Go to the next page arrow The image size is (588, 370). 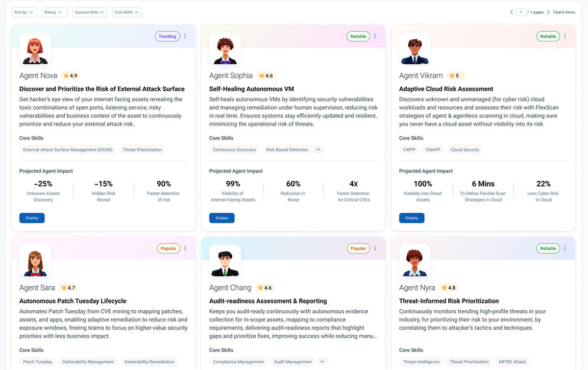[548, 12]
